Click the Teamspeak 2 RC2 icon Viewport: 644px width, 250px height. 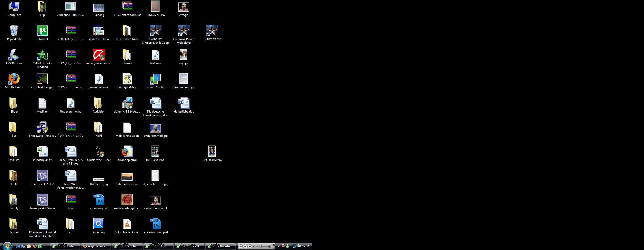pos(42,176)
